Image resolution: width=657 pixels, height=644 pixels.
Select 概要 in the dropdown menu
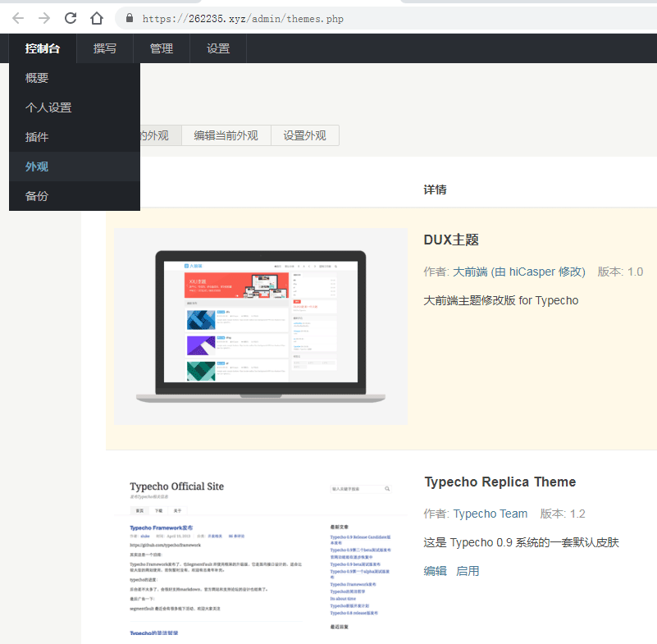tap(75, 78)
